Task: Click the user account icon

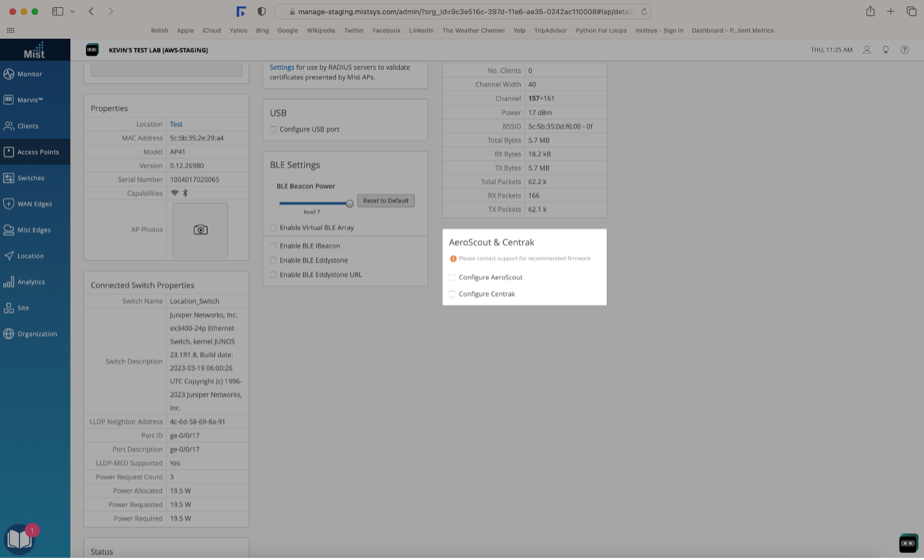Action: (867, 50)
